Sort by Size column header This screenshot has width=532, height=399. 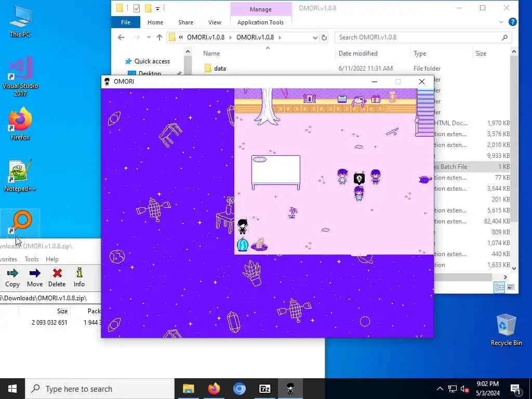pyautogui.click(x=481, y=54)
